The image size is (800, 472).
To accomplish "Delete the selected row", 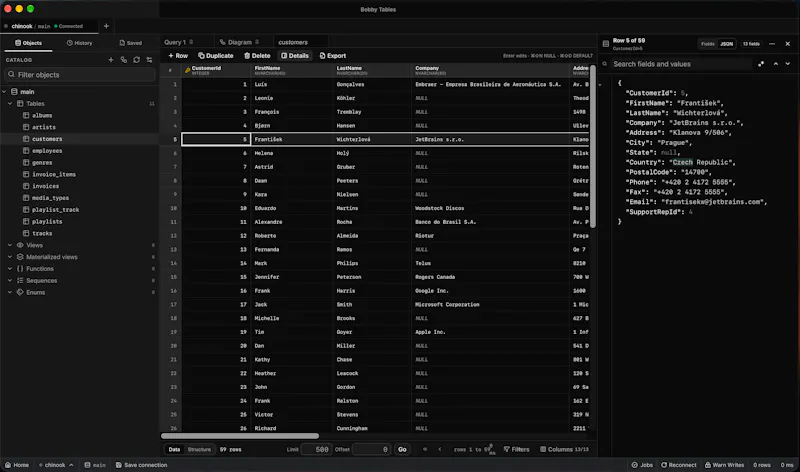I will [x=257, y=56].
